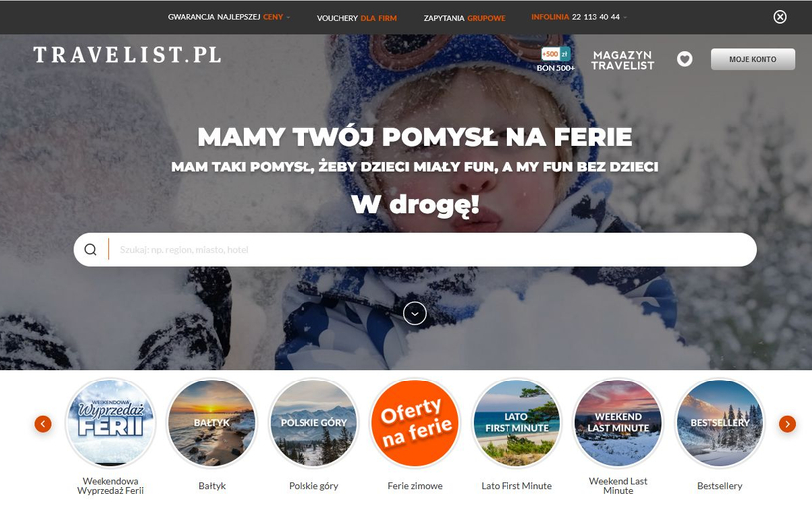Open the Bestsellery category circle

[x=719, y=423]
